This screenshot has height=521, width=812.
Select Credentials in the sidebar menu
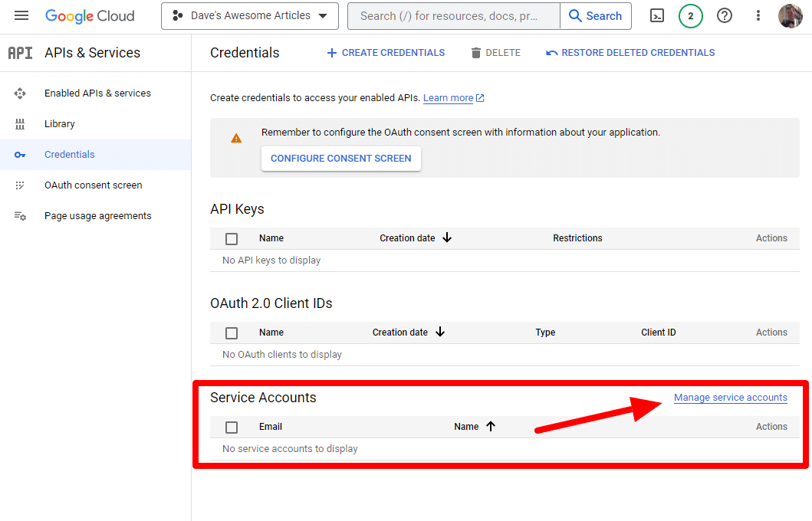point(70,154)
